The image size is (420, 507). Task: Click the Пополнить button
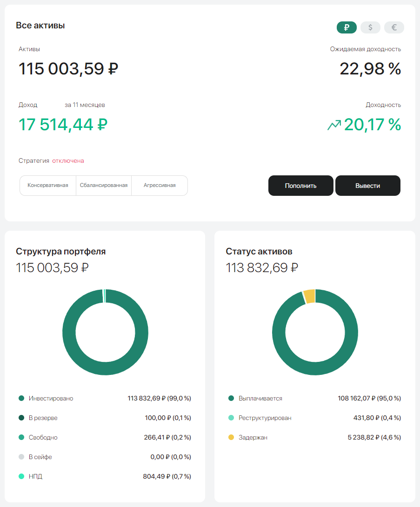tap(300, 186)
